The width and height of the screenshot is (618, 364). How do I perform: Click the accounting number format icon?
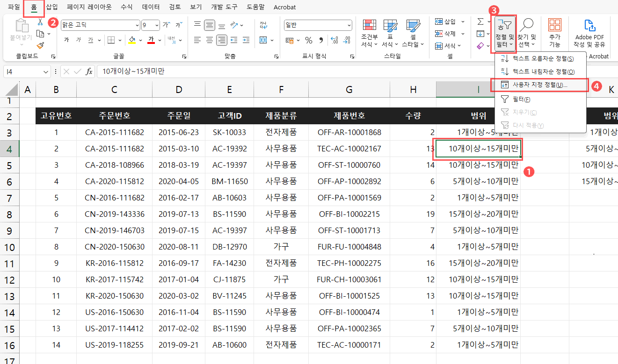pyautogui.click(x=290, y=40)
